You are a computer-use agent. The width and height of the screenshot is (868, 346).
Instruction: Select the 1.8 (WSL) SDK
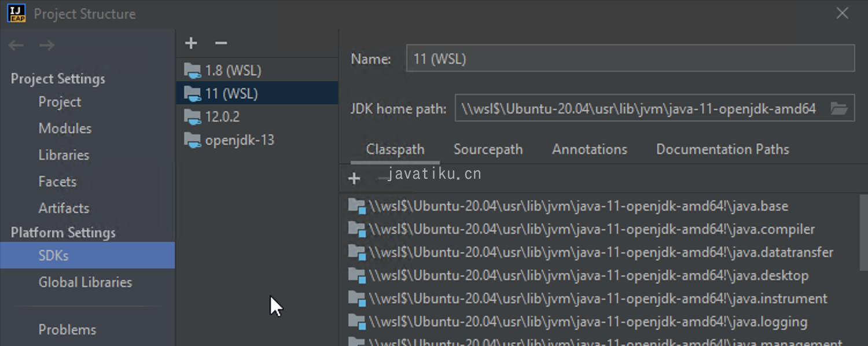pos(257,71)
